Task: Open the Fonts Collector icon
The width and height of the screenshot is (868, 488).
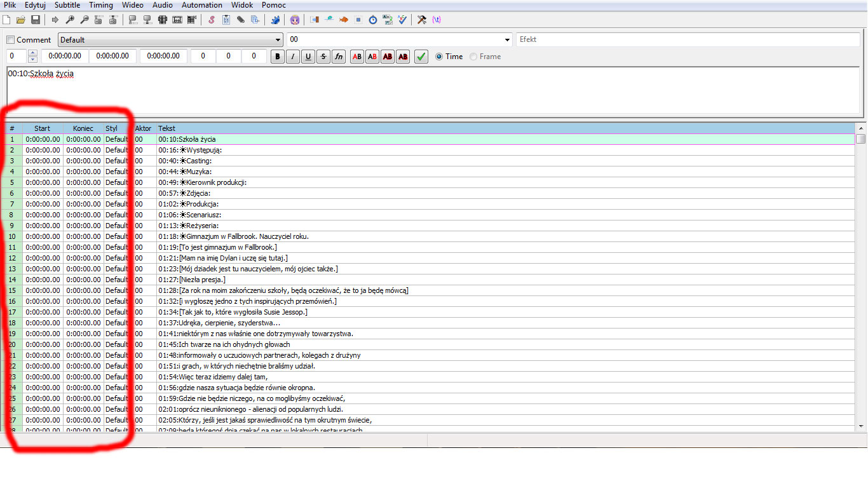Action: pos(255,20)
